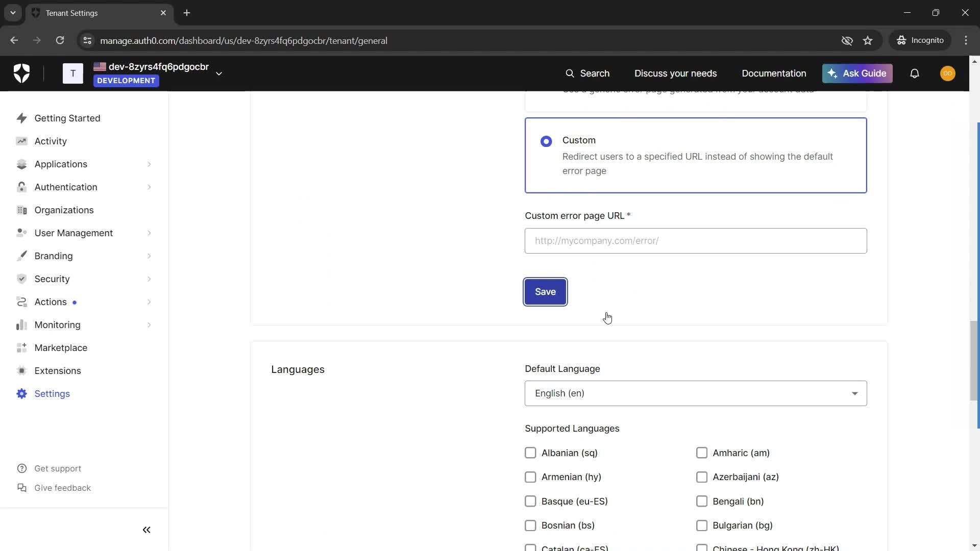Image resolution: width=980 pixels, height=551 pixels.
Task: Collapse the sidebar with double chevron
Action: coord(146,530)
